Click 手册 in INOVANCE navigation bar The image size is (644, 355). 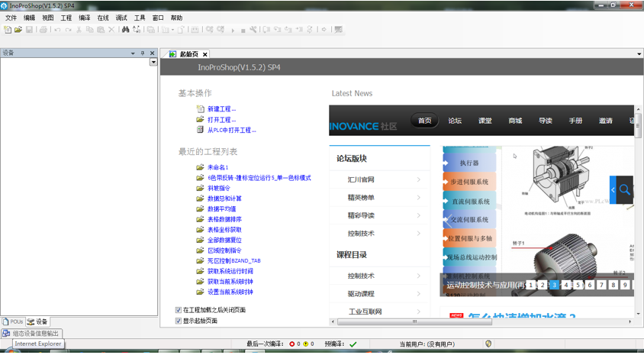click(575, 121)
